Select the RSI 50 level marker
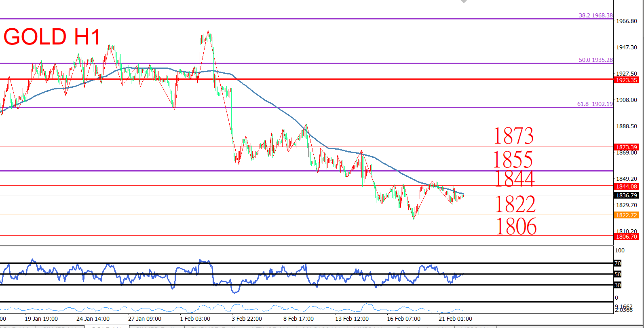644x328 pixels. pos(618,274)
